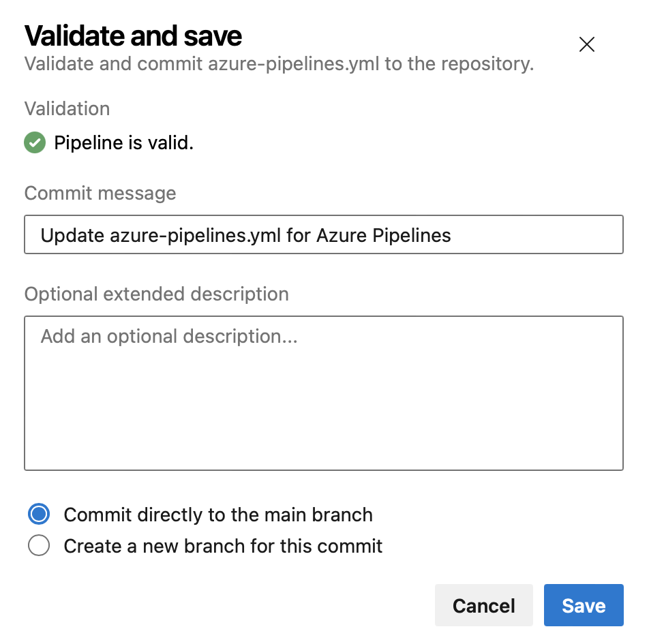The width and height of the screenshot is (649, 644).
Task: Close the Validate and save dialog
Action: tap(586, 45)
